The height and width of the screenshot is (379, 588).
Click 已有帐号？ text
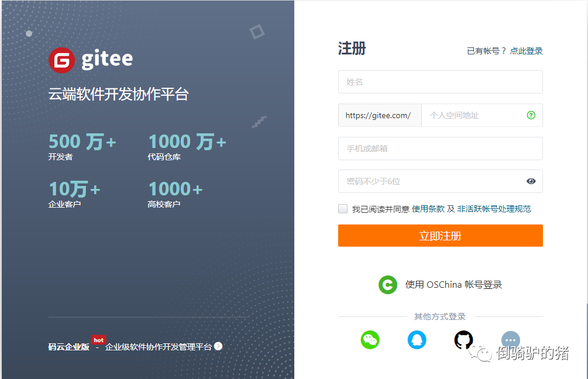[x=486, y=51]
